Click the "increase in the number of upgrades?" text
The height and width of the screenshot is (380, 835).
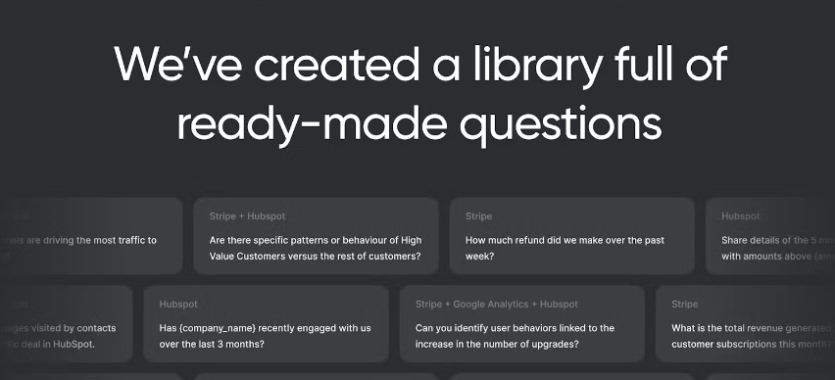497,344
